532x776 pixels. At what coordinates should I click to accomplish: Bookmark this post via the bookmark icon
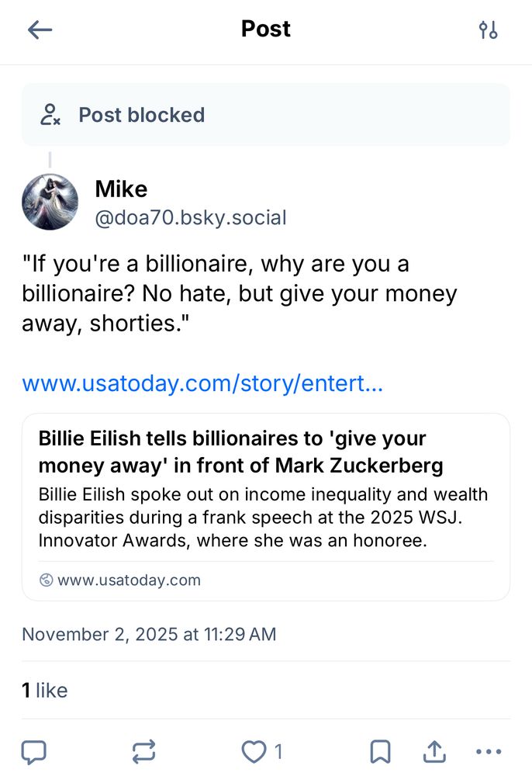380,751
